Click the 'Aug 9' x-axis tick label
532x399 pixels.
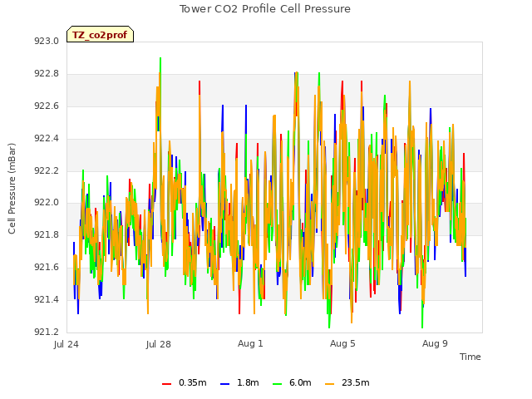click(435, 343)
